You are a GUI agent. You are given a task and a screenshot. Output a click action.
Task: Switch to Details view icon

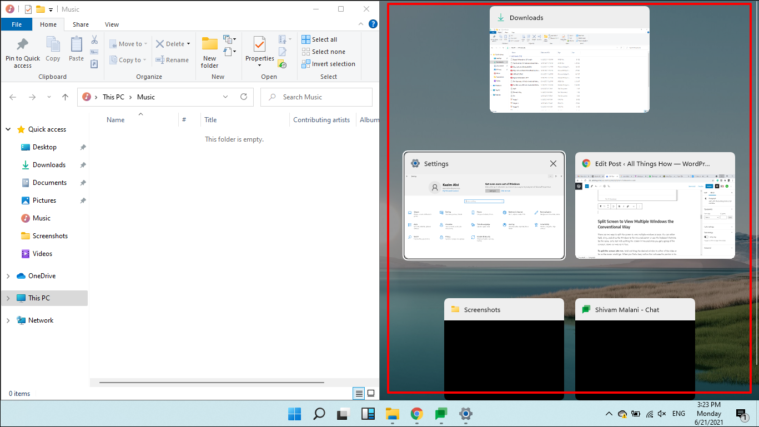pos(359,393)
